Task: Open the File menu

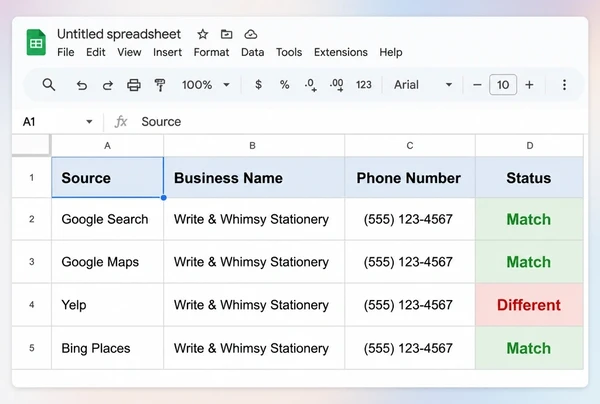Action: [65, 52]
